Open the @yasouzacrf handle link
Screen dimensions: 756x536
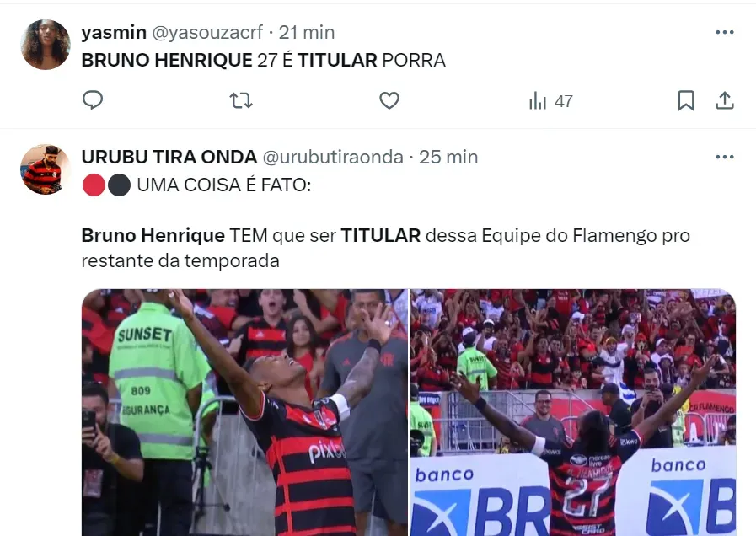[207, 32]
